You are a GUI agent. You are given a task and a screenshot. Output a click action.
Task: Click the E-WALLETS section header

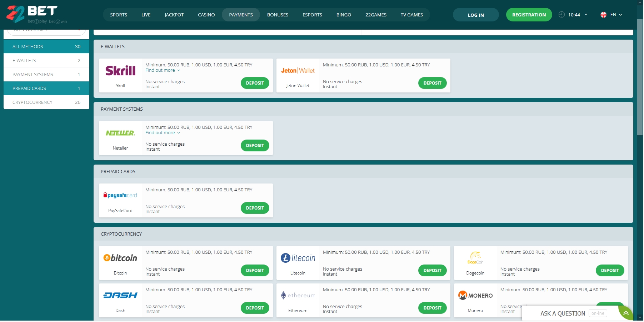[x=363, y=47]
